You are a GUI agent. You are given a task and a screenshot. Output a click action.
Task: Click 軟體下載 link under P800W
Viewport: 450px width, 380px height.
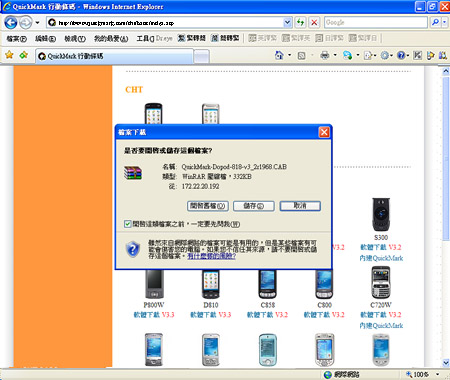(x=146, y=315)
